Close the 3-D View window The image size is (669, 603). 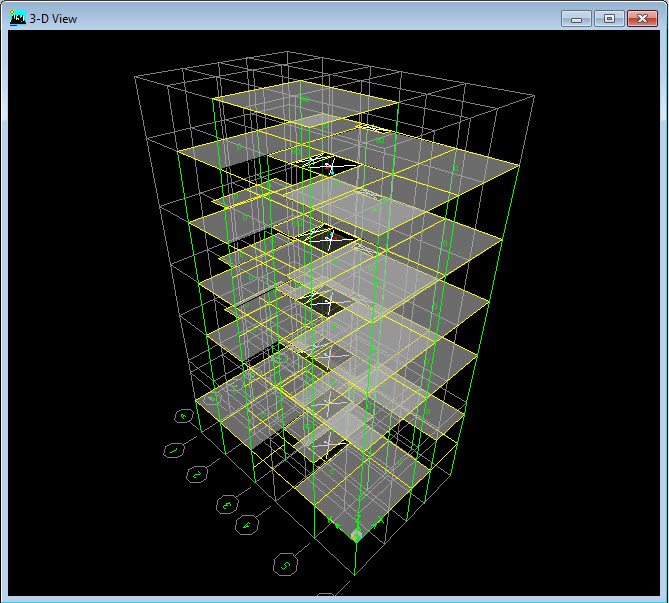pos(641,18)
